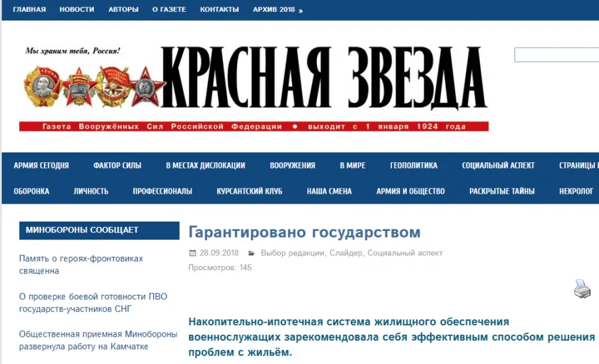Click the Выбор редакции category link
This screenshot has width=599, height=364.
pyautogui.click(x=292, y=253)
